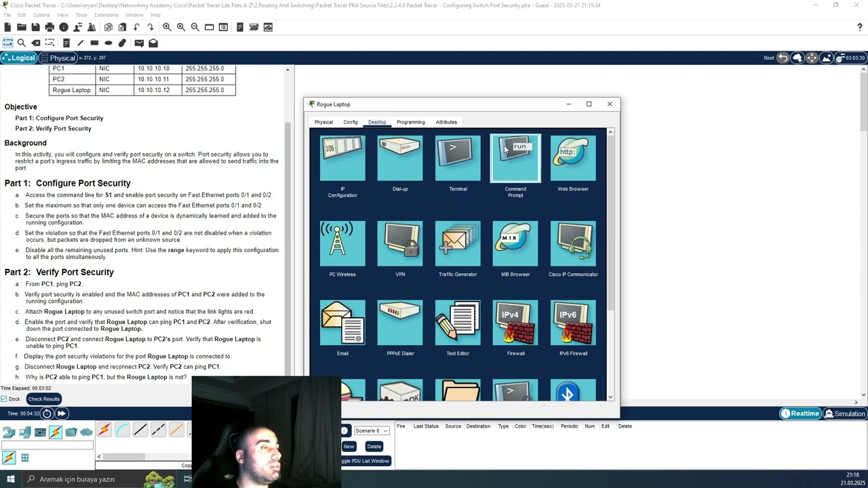This screenshot has width=868, height=488.
Task: Switch to Physical workspace view
Action: pos(58,58)
